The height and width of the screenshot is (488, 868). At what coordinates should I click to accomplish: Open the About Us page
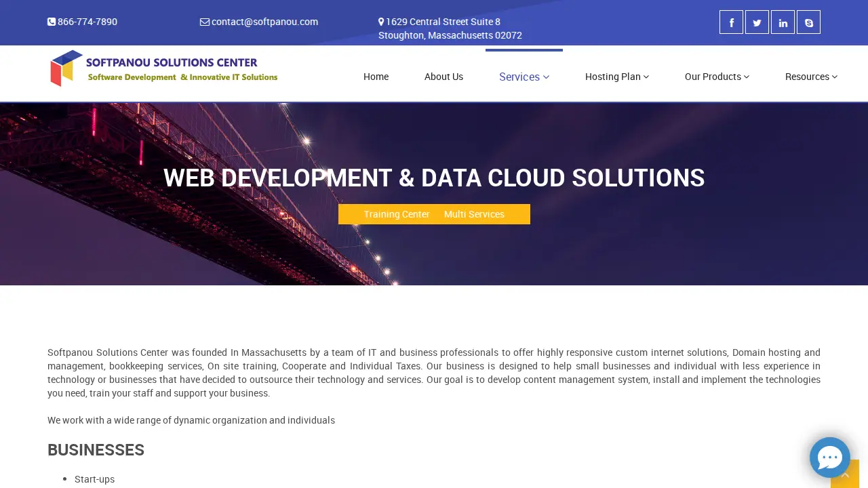coord(443,77)
